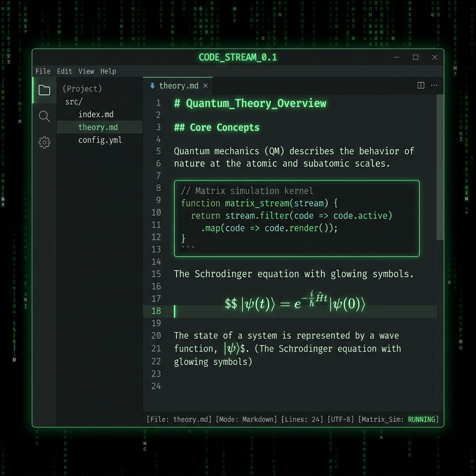
Task: Open the File menu
Action: [43, 71]
